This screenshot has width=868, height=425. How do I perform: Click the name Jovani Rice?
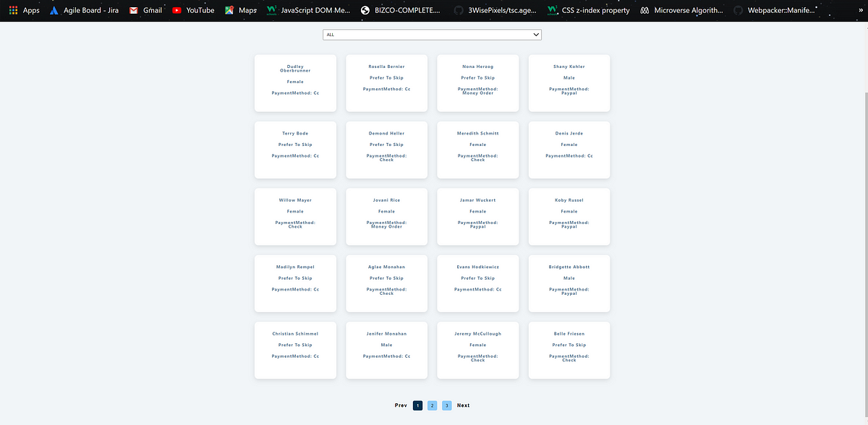click(x=386, y=200)
